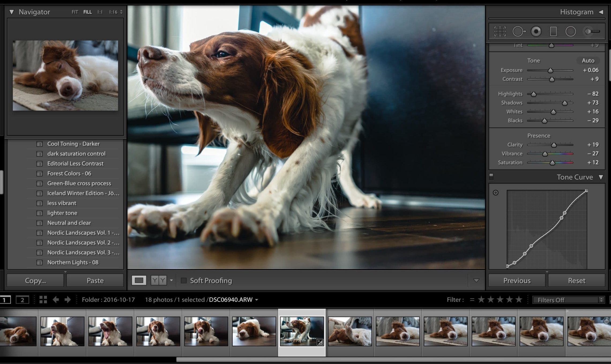Click the develop adjustments badge on selected thumbnail
611x364 pixels.
coord(320,342)
